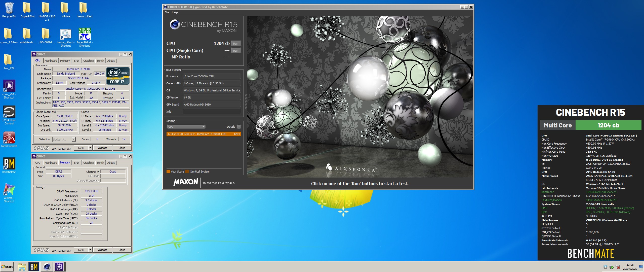This screenshot has width=644, height=272.
Task: Expand Tools dropdown arrow in top CPU-Z window
Action: click(x=90, y=148)
